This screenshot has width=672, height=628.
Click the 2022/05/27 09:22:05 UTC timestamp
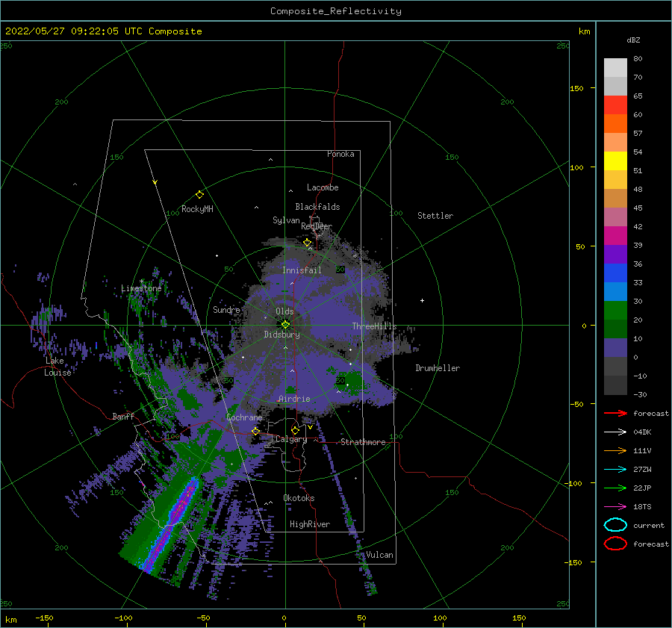[74, 31]
